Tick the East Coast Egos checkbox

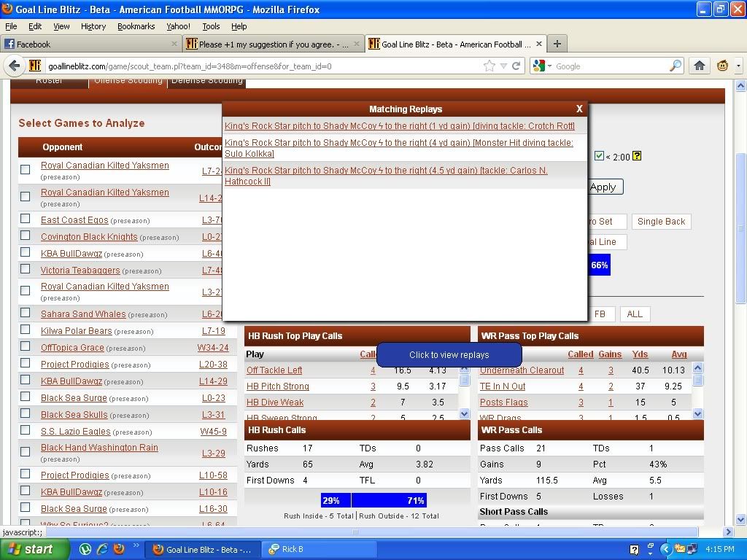26,219
